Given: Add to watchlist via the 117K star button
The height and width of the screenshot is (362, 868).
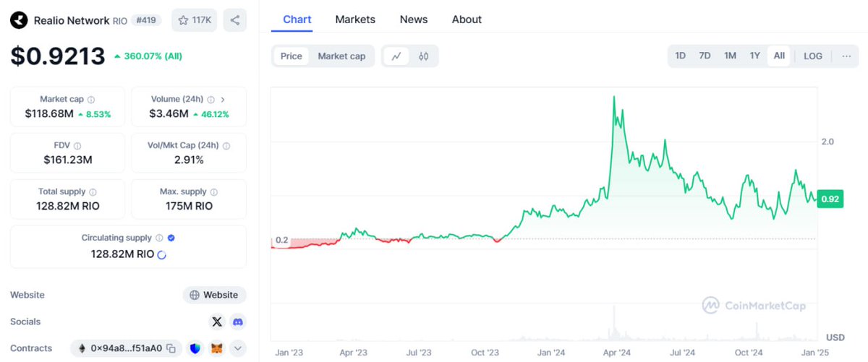Looking at the screenshot, I should point(194,20).
